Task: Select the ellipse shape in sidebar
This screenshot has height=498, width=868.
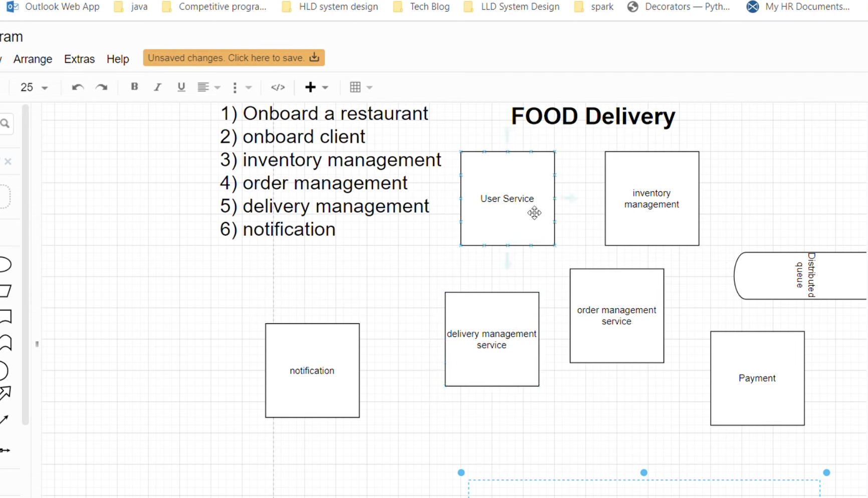Action: point(5,265)
